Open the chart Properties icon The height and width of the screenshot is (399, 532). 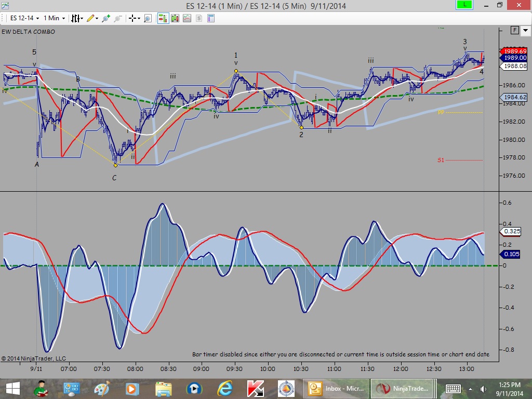point(211,18)
